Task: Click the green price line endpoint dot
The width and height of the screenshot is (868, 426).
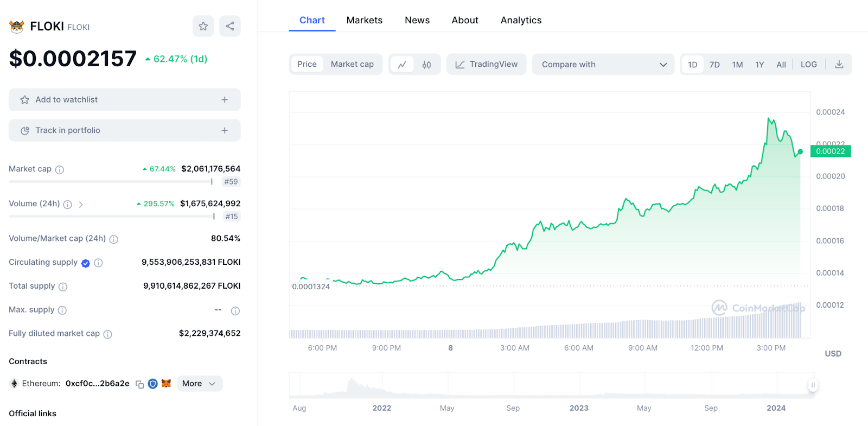Action: (800, 152)
